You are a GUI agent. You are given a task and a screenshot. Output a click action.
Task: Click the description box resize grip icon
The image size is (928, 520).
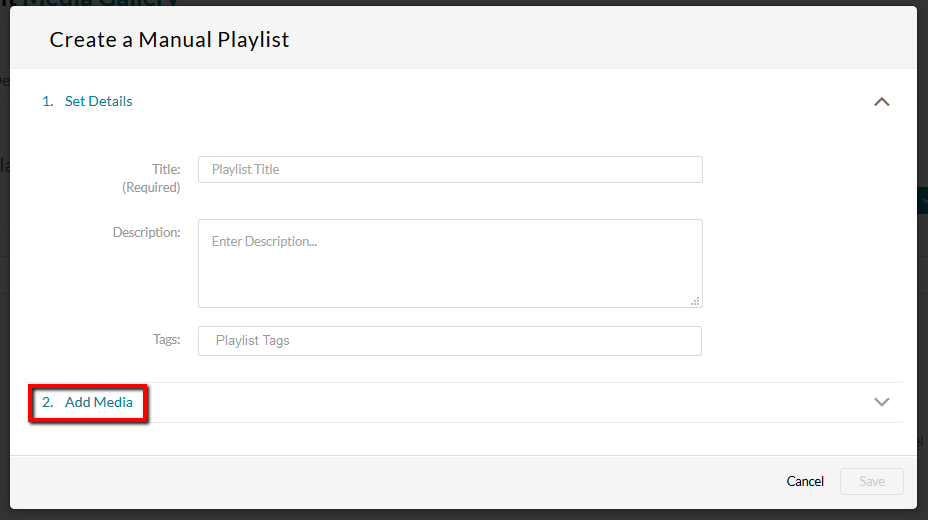(x=695, y=301)
